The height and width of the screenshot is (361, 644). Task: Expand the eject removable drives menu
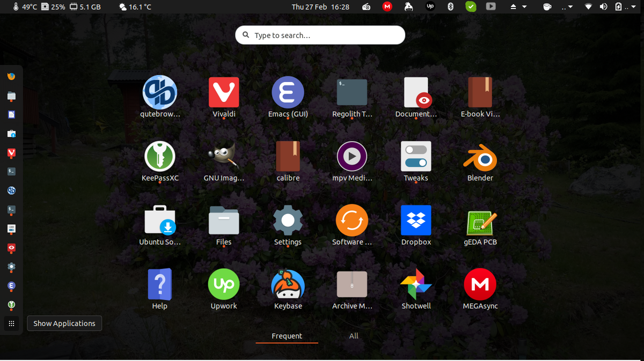518,7
